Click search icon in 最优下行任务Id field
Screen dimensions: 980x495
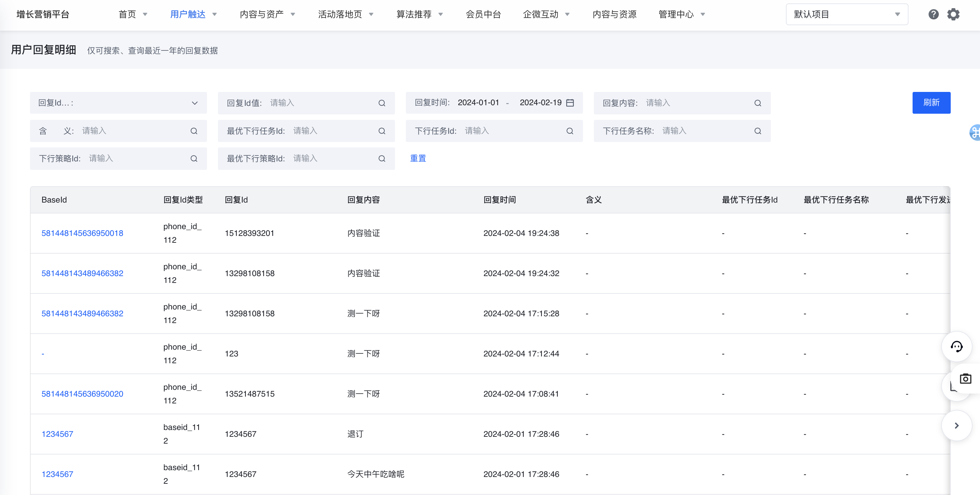[x=382, y=131]
